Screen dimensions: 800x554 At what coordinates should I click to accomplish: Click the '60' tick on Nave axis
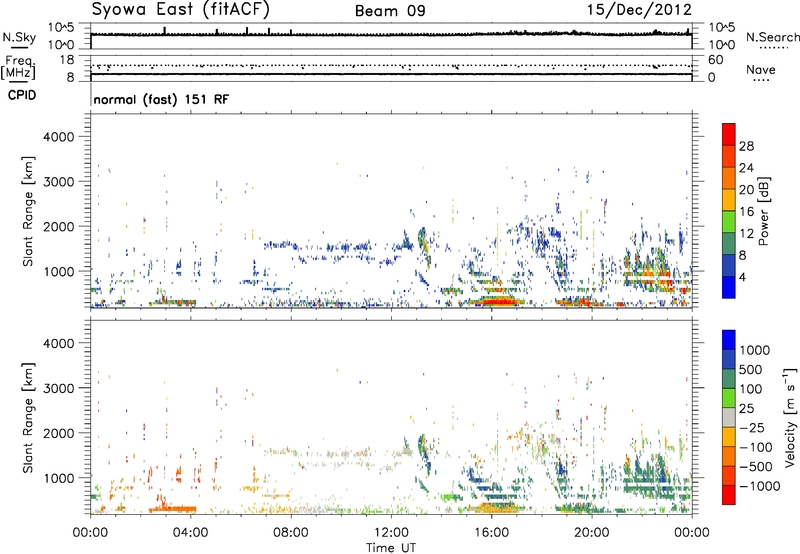pos(715,60)
